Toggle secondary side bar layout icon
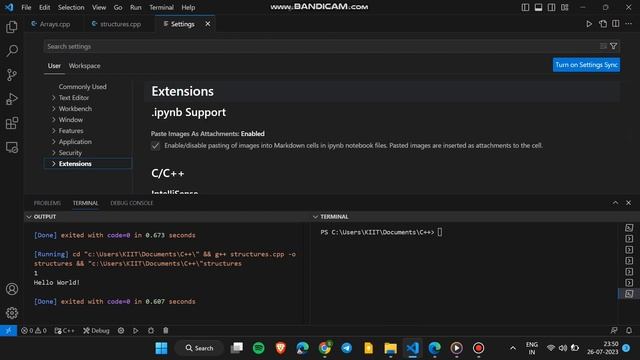 pos(551,7)
